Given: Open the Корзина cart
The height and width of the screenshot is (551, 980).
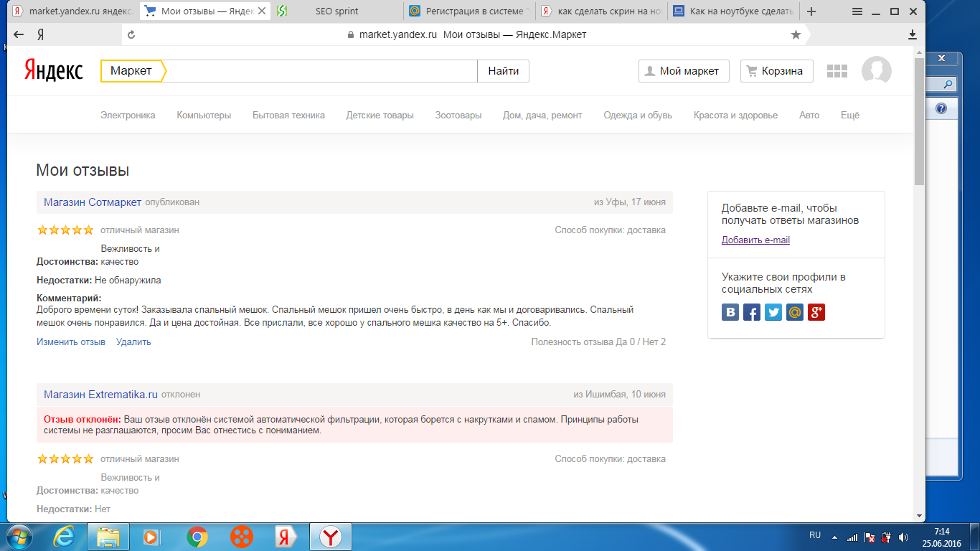Looking at the screenshot, I should click(x=776, y=71).
